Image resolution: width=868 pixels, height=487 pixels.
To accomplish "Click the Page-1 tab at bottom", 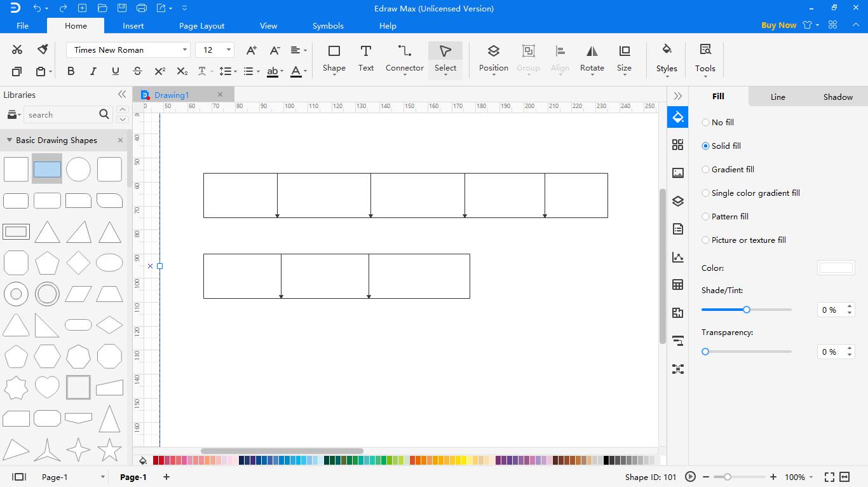I will pos(133,477).
